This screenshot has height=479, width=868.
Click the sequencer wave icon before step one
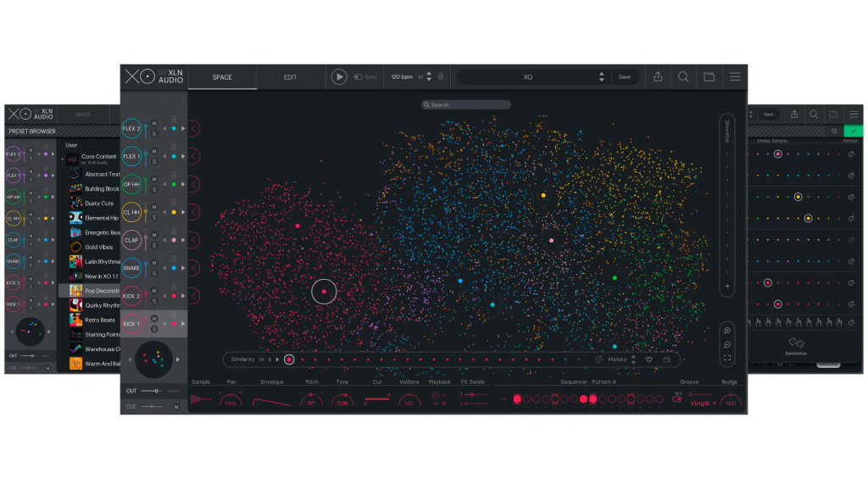tap(504, 398)
